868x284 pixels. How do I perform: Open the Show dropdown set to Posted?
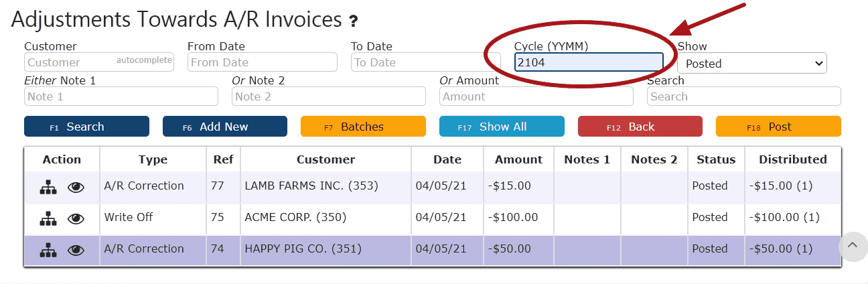pyautogui.click(x=752, y=64)
